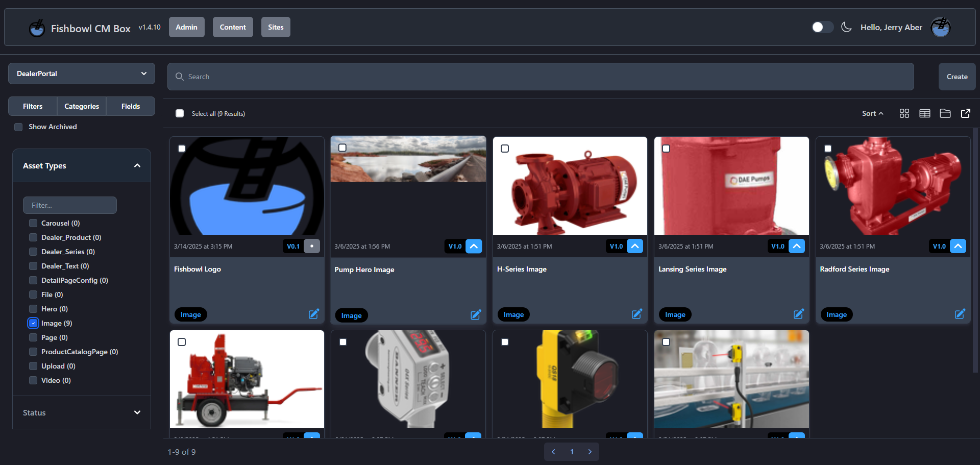
Task: Edit the Fishbowl Logo asset
Action: click(x=314, y=314)
